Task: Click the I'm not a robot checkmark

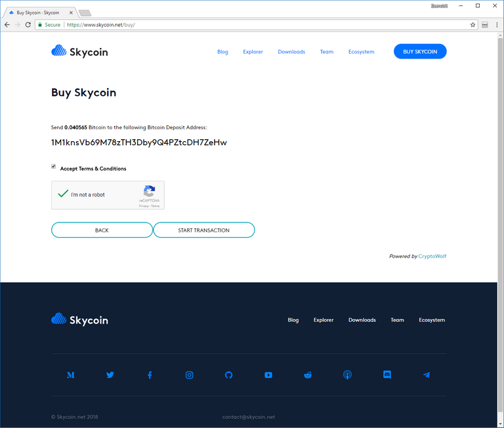Action: pyautogui.click(x=63, y=194)
